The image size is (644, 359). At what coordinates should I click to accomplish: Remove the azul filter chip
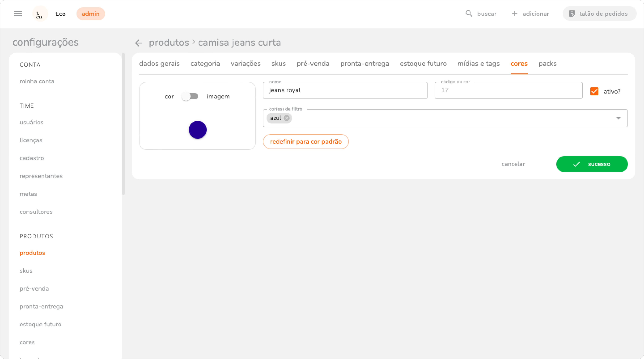pyautogui.click(x=287, y=118)
